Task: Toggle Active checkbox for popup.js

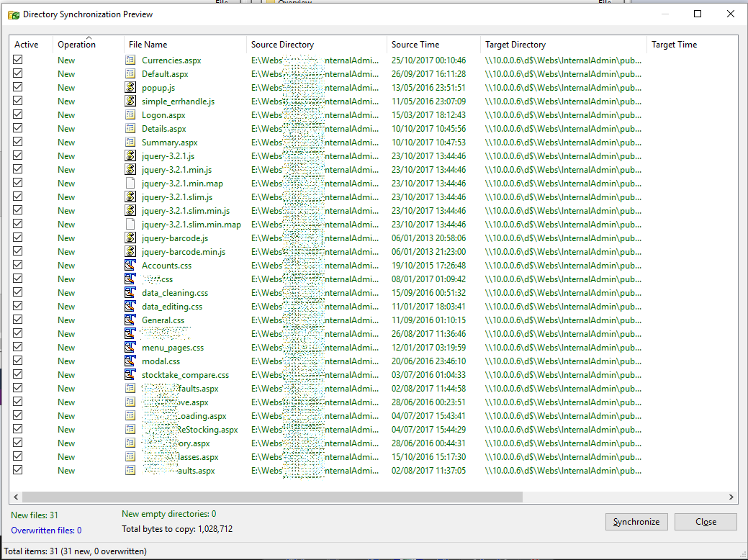Action: tap(18, 87)
